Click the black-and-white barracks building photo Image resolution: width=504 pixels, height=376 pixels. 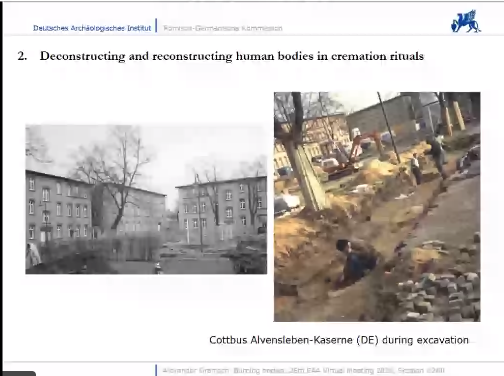(146, 199)
